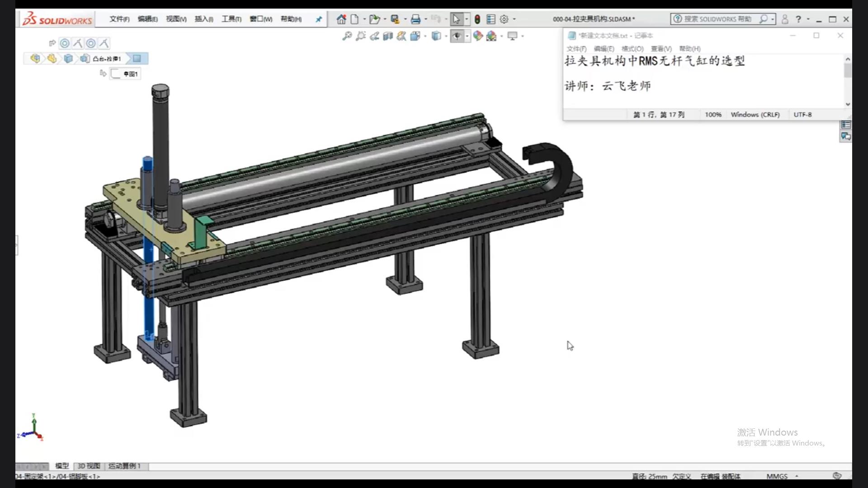Image resolution: width=868 pixels, height=488 pixels.
Task: Expand the search type dropdown arrow
Action: coord(773,19)
